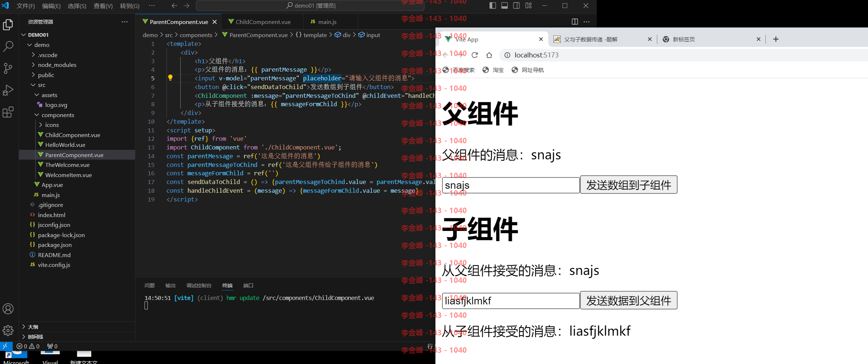
Task: Open errors and warnings count in status bar
Action: coord(28,346)
